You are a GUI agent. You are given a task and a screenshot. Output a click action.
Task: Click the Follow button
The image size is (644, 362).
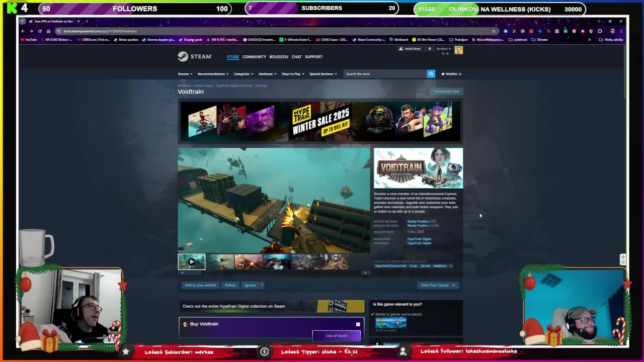[x=230, y=285]
